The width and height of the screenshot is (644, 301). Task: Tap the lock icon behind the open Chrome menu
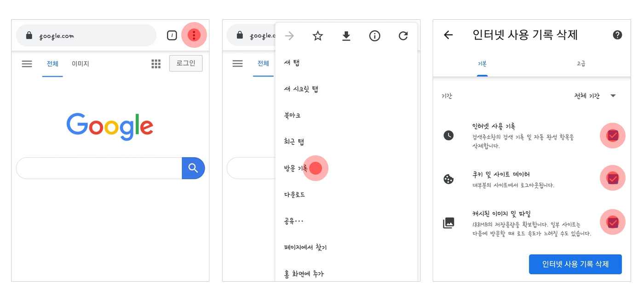point(240,35)
